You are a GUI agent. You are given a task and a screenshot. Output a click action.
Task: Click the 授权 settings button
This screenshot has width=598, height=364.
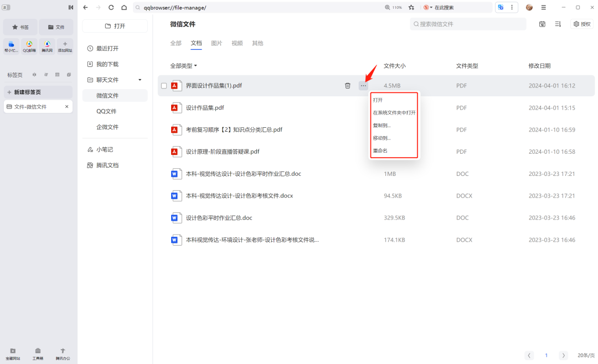pyautogui.click(x=582, y=24)
